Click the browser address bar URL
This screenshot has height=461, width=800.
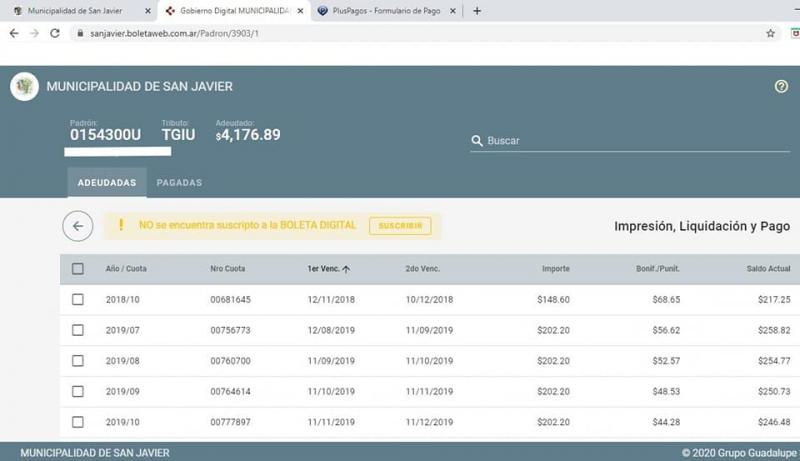point(174,33)
